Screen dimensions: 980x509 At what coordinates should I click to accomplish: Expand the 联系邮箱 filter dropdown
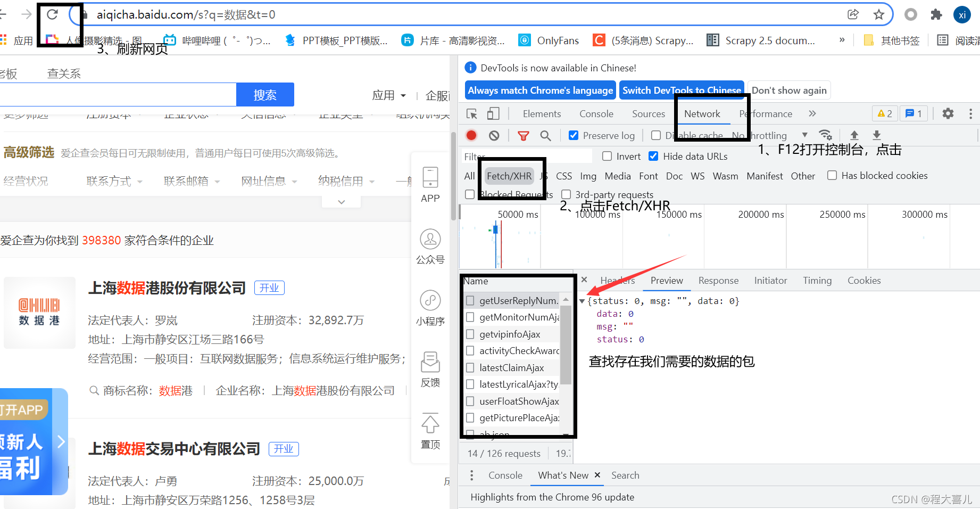[x=192, y=181]
